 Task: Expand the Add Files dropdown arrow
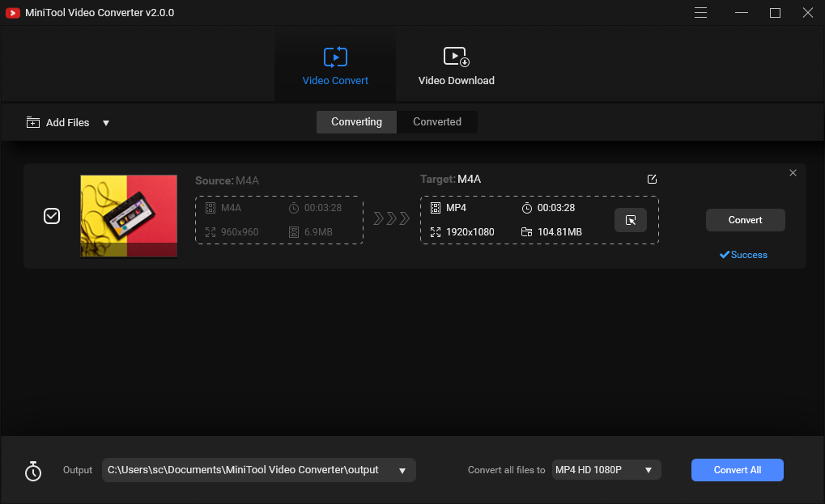click(x=105, y=122)
